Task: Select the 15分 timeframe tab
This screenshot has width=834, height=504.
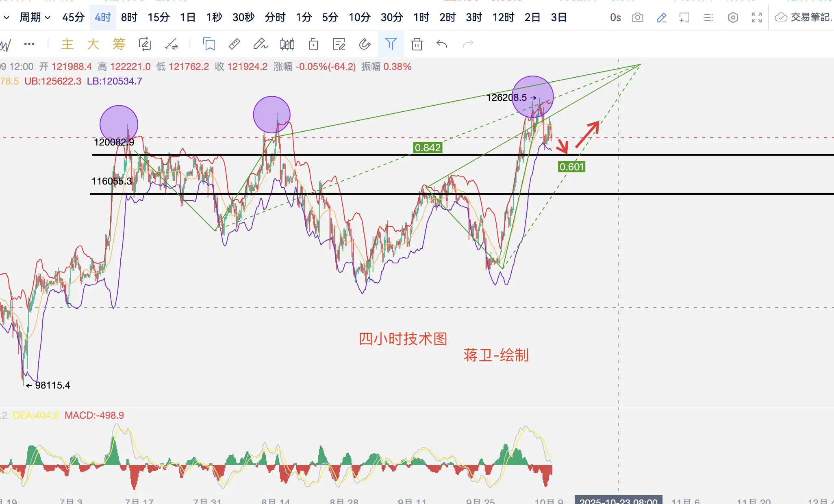Action: tap(159, 17)
